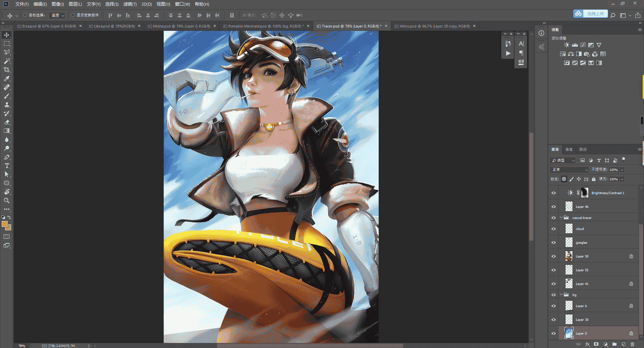Open the 滤镜(T) filter menu
Viewport: 644px width, 348px height.
click(130, 4)
